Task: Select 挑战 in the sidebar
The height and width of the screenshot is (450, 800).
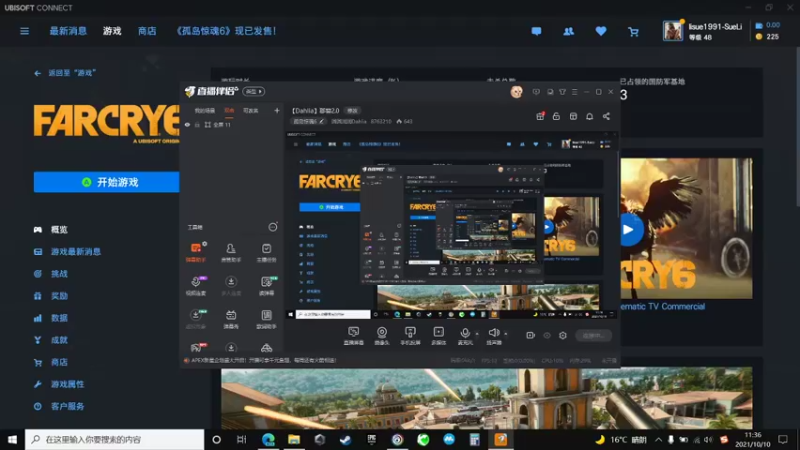Action: pos(51,273)
